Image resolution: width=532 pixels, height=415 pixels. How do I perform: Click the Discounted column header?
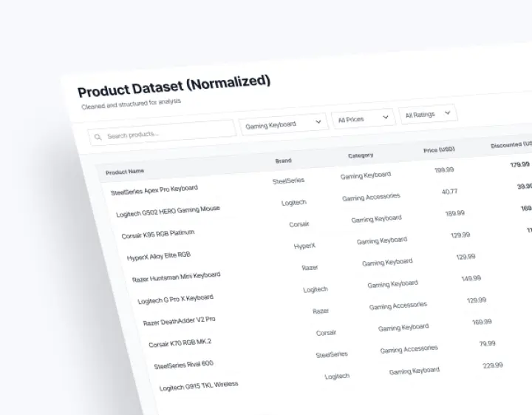511,145
